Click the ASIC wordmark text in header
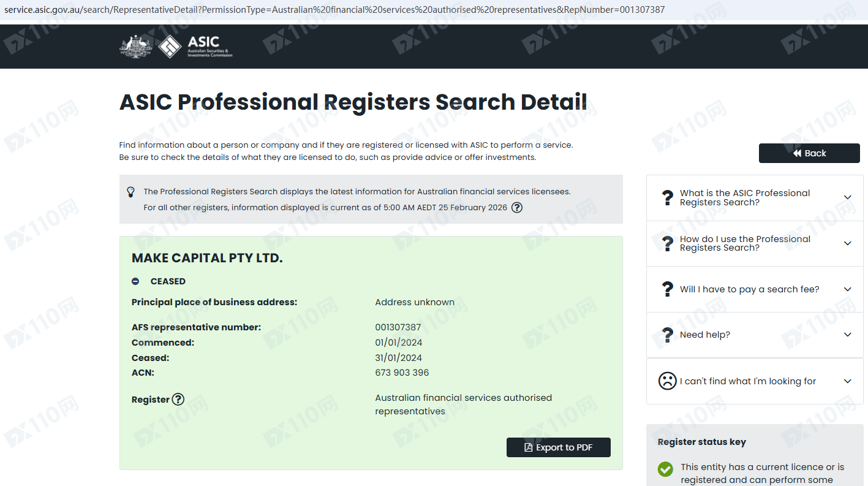The image size is (868, 486). [209, 46]
